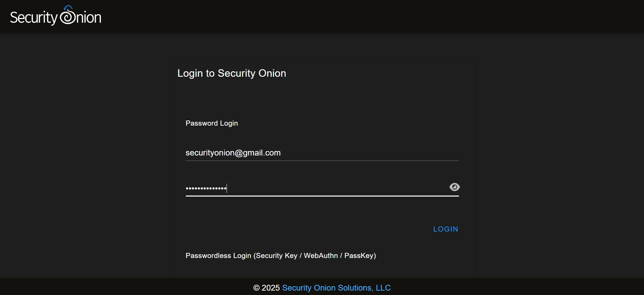Image resolution: width=644 pixels, height=295 pixels.
Task: Click "Security Key" in the passwordless heading
Action: [x=276, y=256]
